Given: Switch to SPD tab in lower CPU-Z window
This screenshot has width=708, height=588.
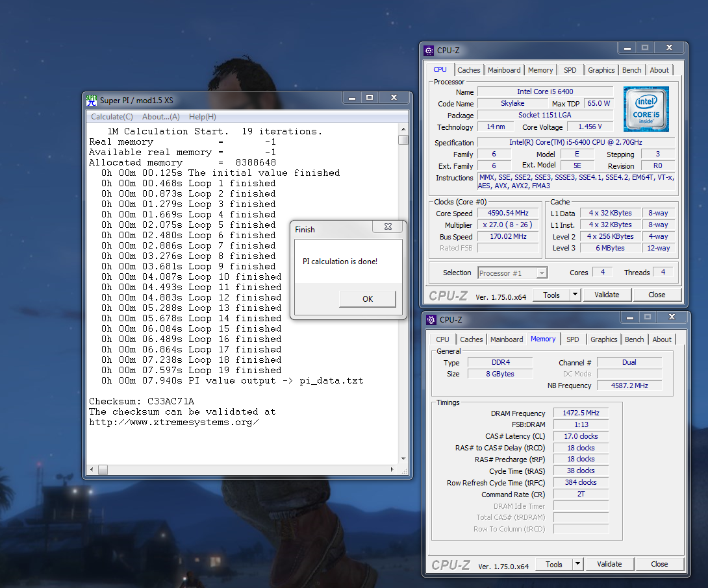Looking at the screenshot, I should [x=572, y=339].
